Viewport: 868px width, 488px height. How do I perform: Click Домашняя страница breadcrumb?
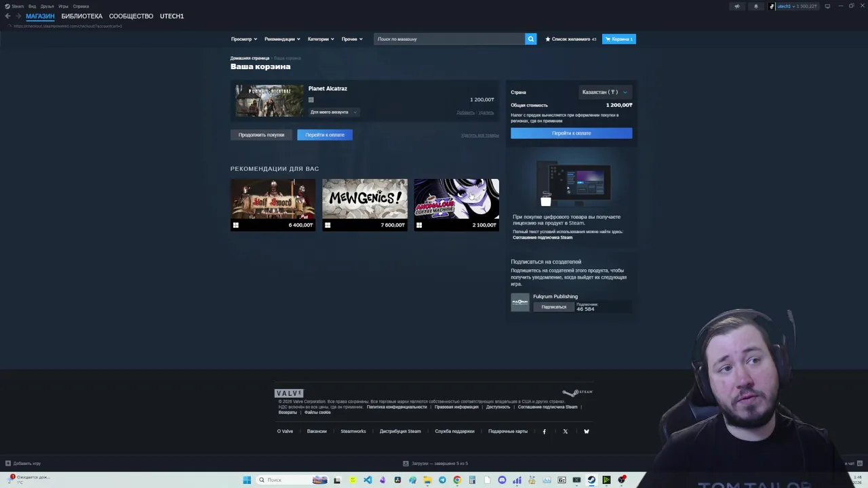[x=250, y=58]
